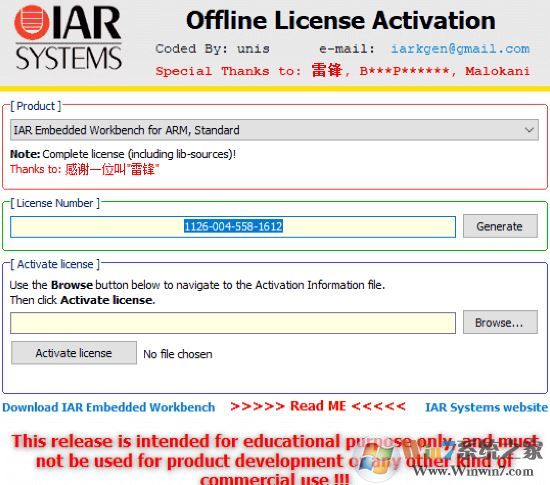Screen dimensions: 550x485
Task: Click the 'Offline License Activation' heading
Action: (341, 20)
